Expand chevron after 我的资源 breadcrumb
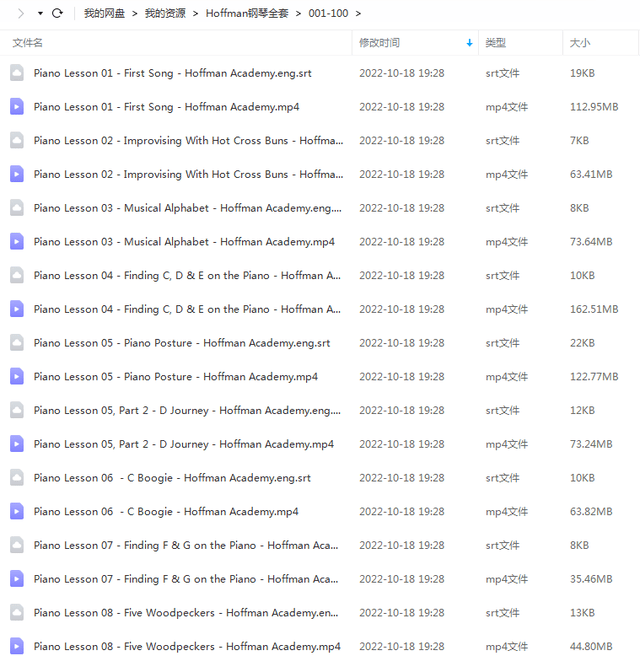The width and height of the screenshot is (640, 656). point(195,14)
